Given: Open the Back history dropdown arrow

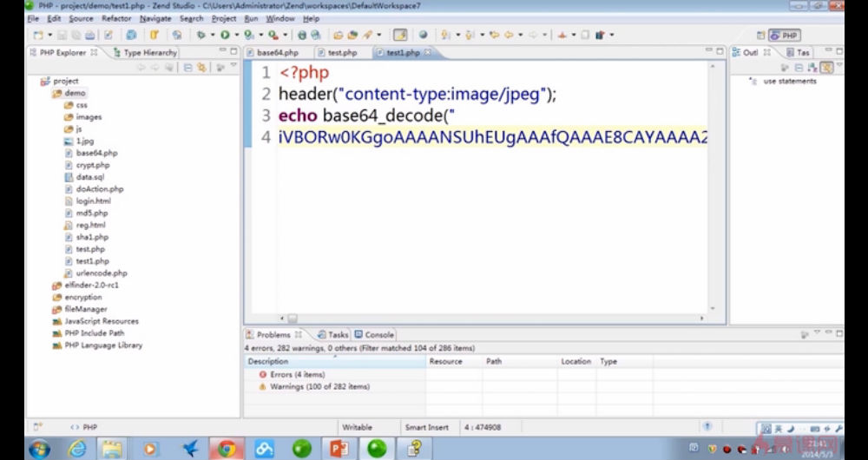Looking at the screenshot, I should [x=520, y=35].
